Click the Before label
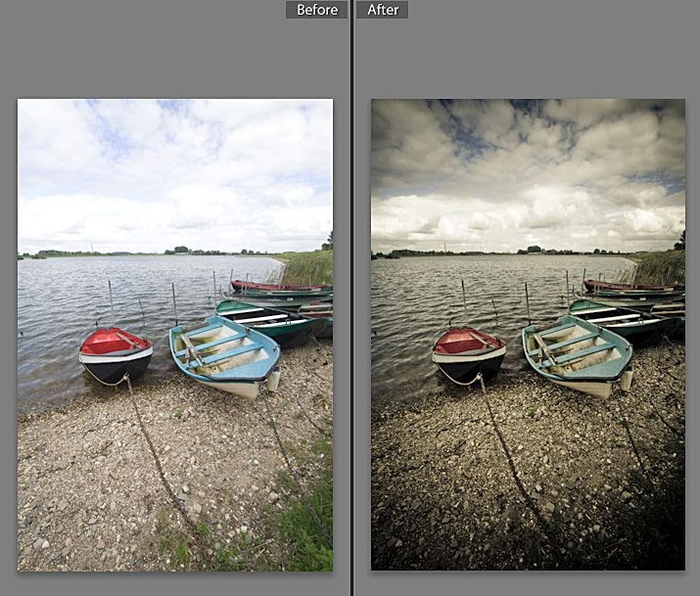 (316, 10)
